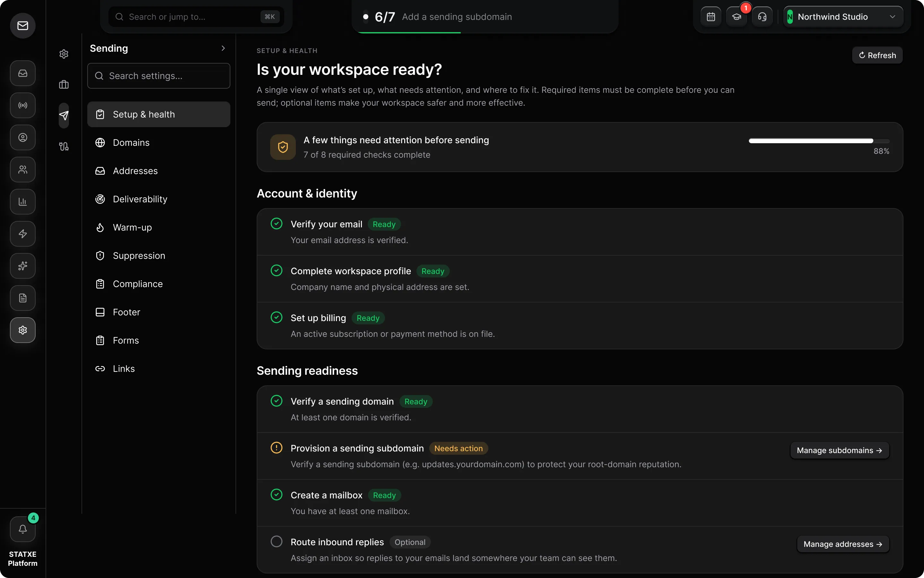Image resolution: width=924 pixels, height=578 pixels.
Task: Open Deliverability settings
Action: coord(158,199)
